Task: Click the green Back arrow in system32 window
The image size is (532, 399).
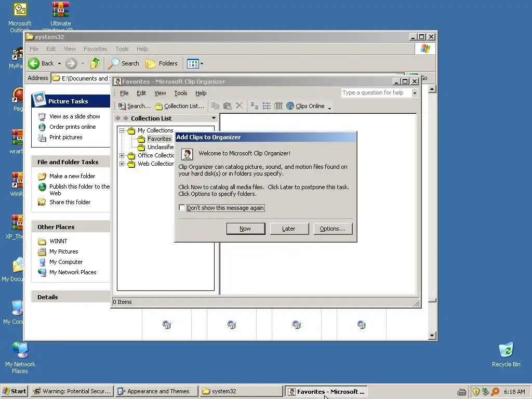Action: [34, 63]
